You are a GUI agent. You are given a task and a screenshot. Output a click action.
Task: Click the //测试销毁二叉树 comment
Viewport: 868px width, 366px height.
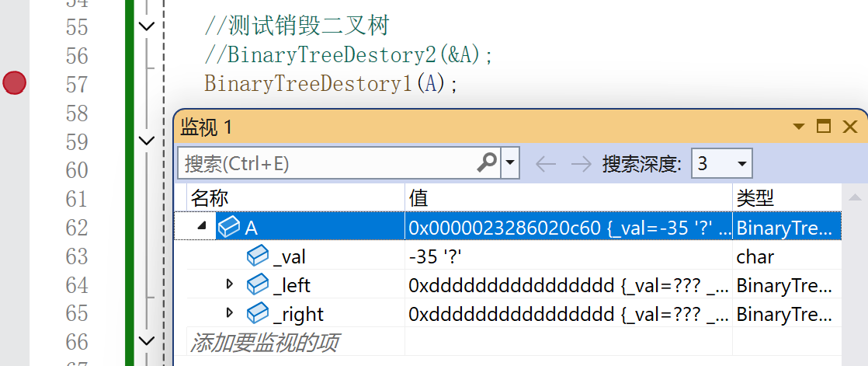click(297, 26)
